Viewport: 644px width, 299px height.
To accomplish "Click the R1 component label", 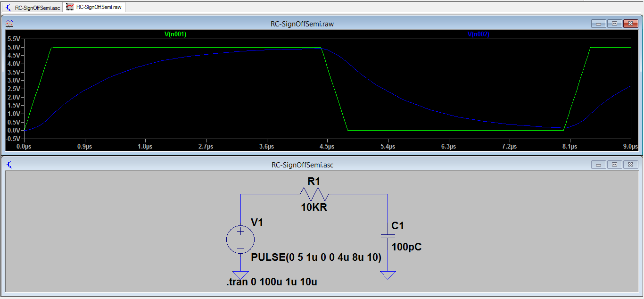I will 314,181.
